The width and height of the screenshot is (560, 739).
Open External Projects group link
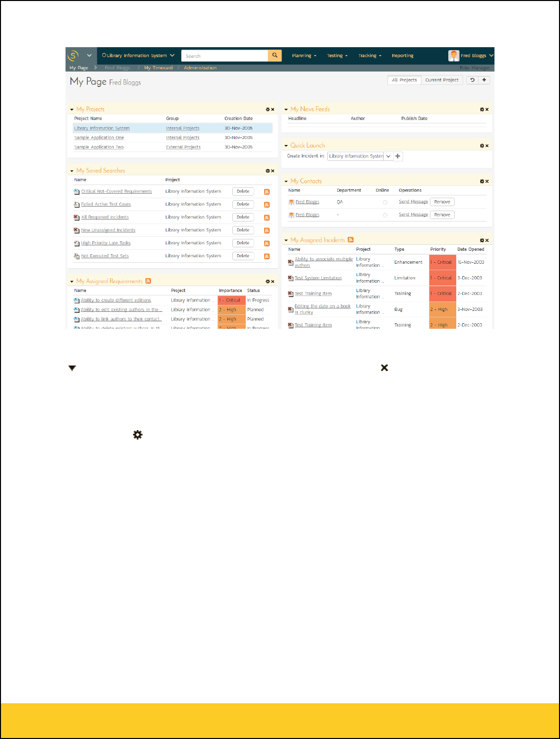pos(183,147)
